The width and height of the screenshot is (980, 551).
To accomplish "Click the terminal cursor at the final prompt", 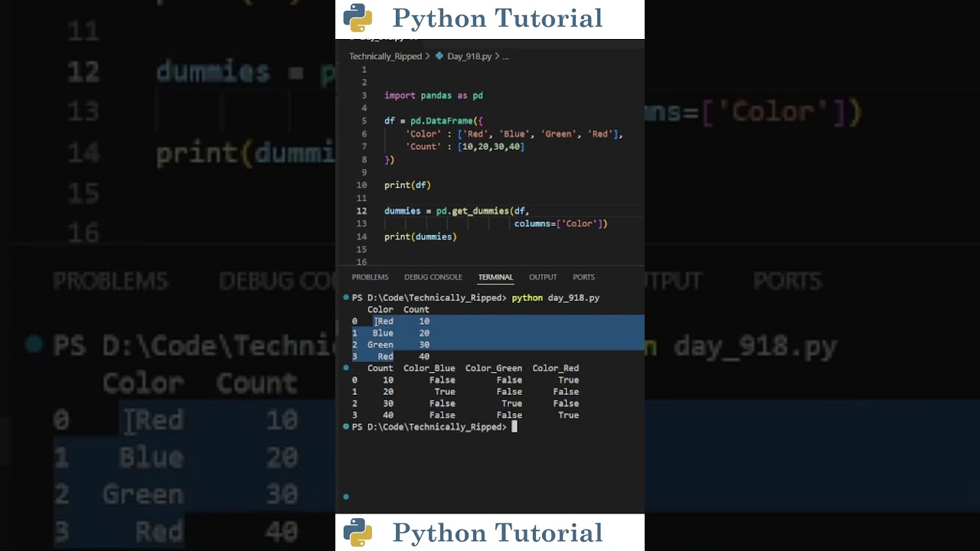I will coord(514,427).
